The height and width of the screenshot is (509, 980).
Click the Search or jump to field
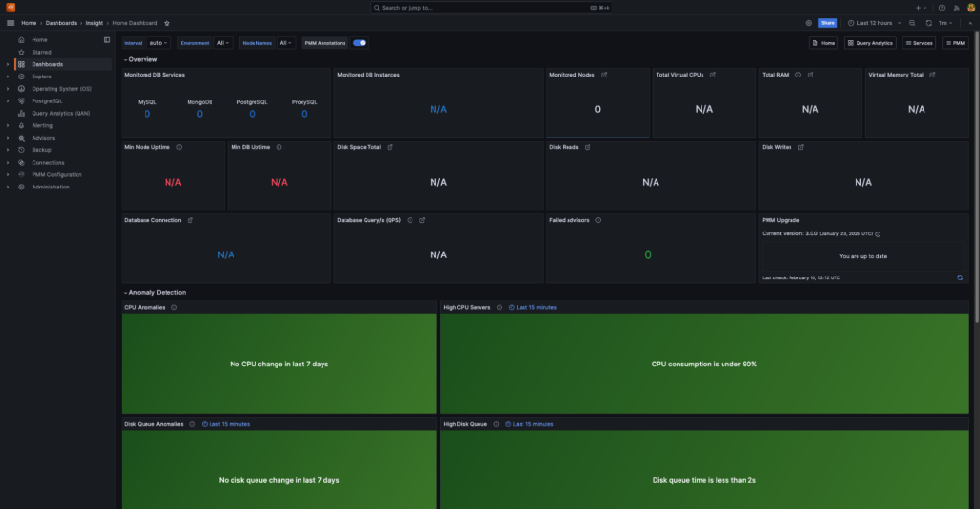489,7
